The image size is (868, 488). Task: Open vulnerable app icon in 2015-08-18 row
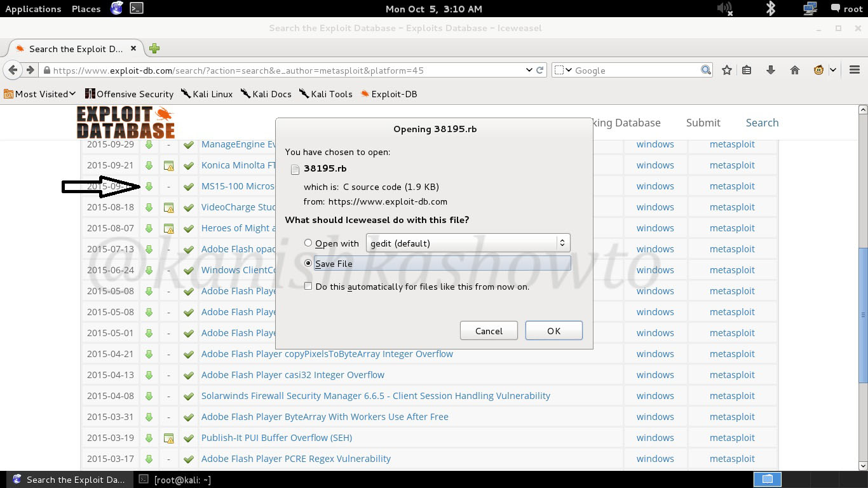[x=168, y=208]
